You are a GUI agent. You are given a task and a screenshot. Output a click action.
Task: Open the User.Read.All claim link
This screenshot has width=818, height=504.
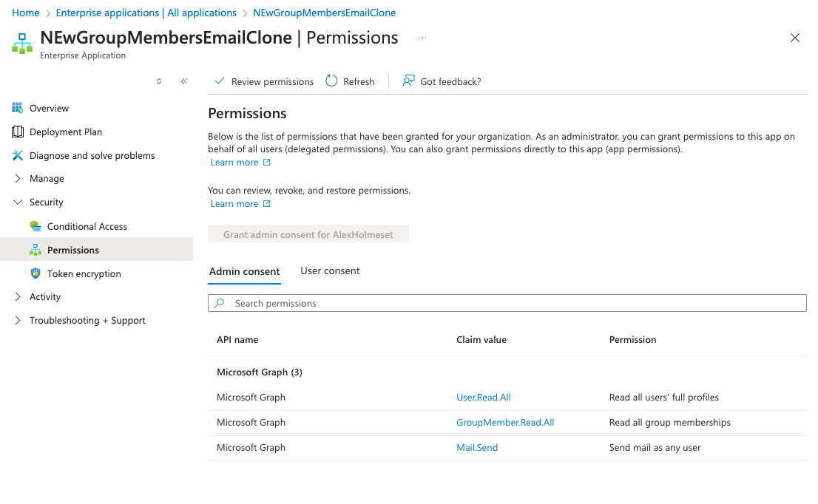tap(484, 398)
